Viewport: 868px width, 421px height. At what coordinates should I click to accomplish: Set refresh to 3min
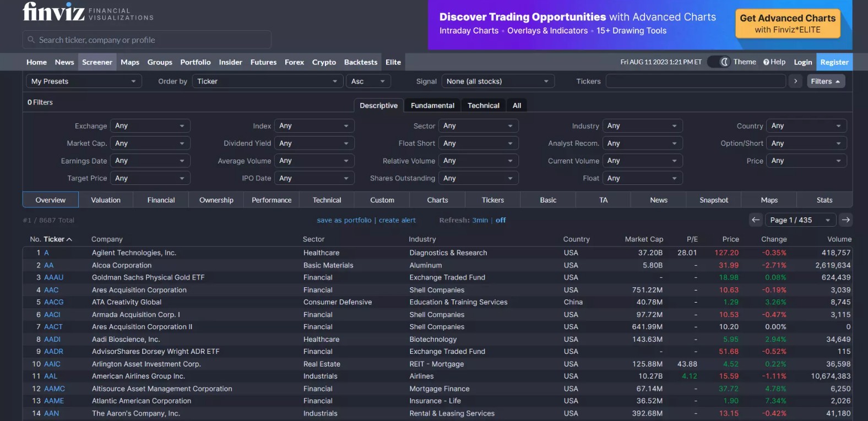click(x=480, y=220)
